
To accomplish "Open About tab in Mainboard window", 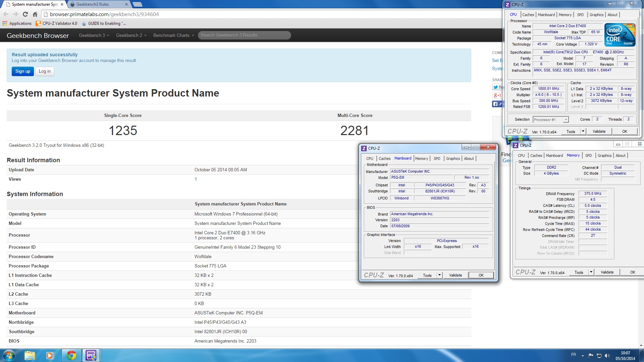I will click(x=469, y=159).
